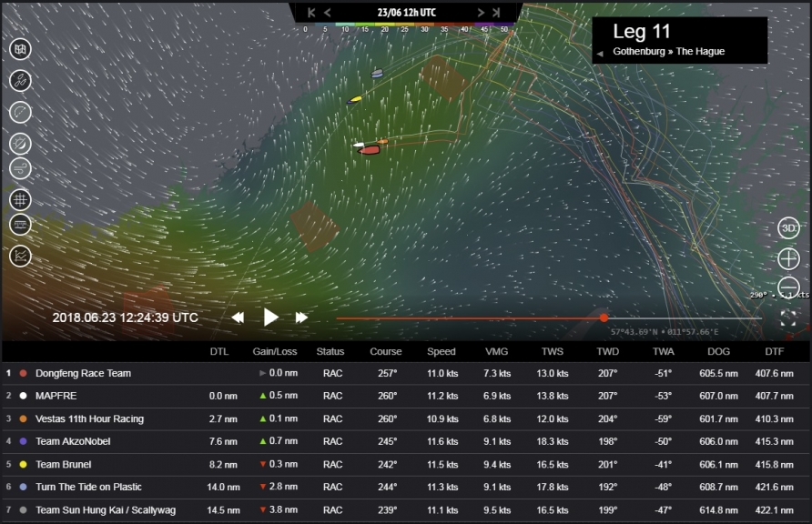Viewport: 812px width, 524px height.
Task: Sort table by TWD column
Action: (x=607, y=352)
